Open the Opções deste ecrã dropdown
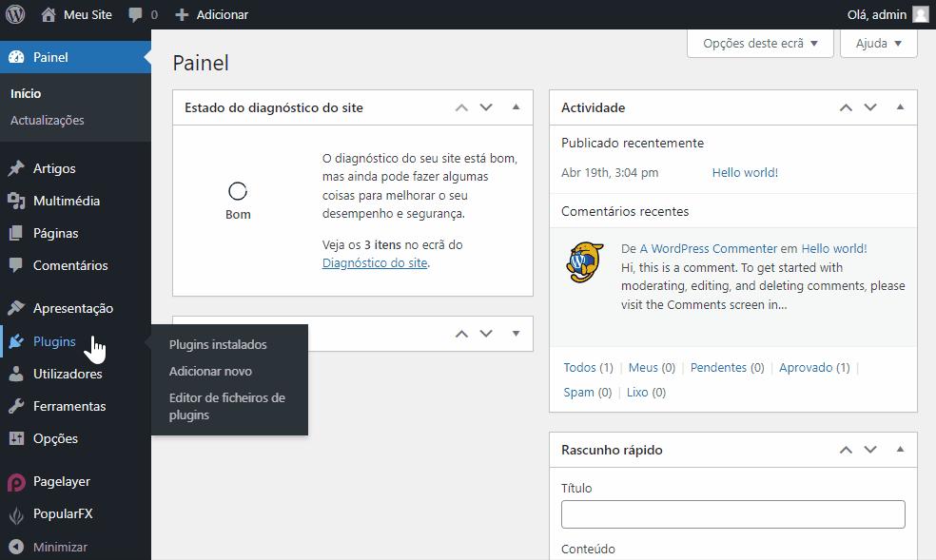 [760, 44]
